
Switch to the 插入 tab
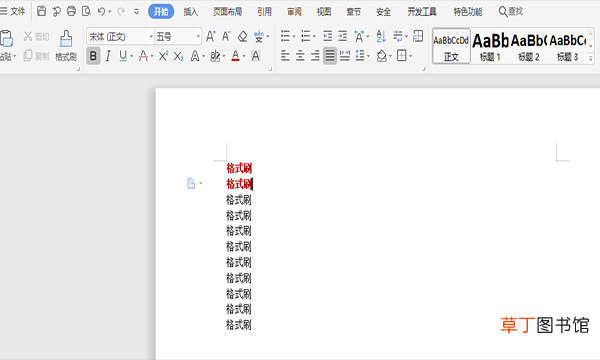[x=191, y=12]
